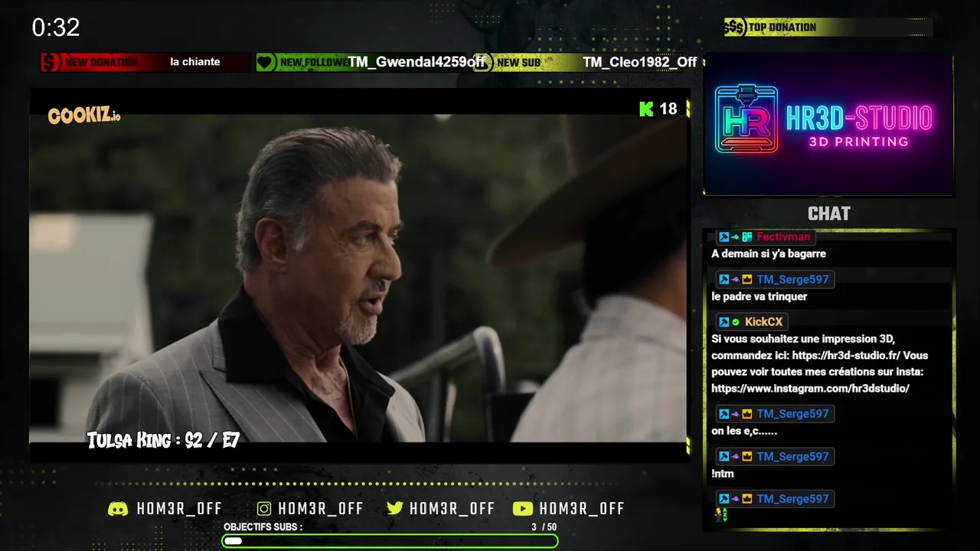Click 'Si vous souhaitez une impression 3D' text
This screenshot has height=551, width=980.
pyautogui.click(x=803, y=339)
